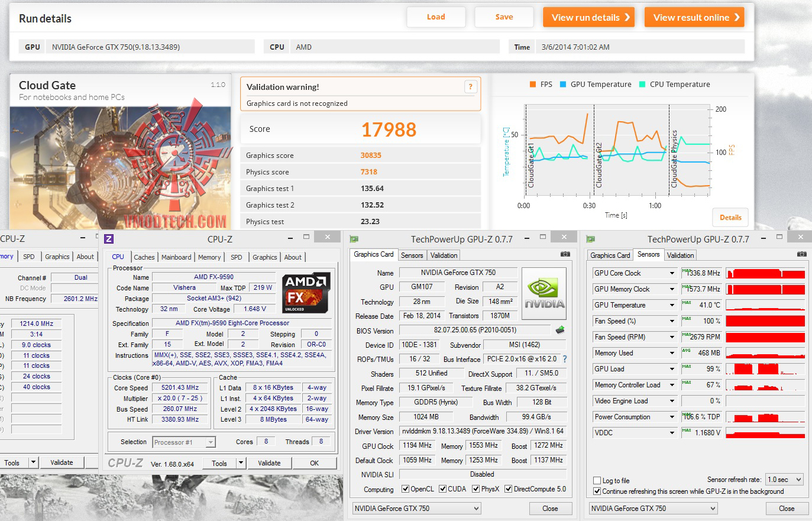This screenshot has width=812, height=521.
Task: Click the GPU Name field in GPU-Z
Action: tap(458, 273)
